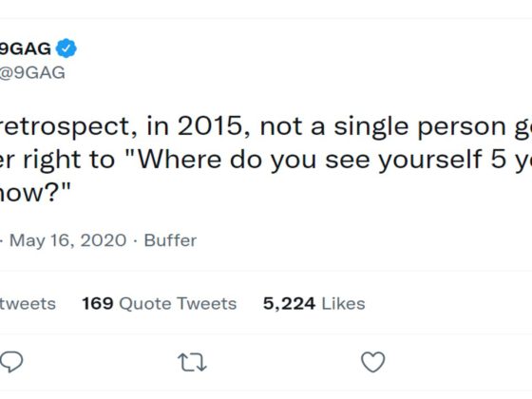Click the blue verified badge beside 9GAG

[x=66, y=48]
